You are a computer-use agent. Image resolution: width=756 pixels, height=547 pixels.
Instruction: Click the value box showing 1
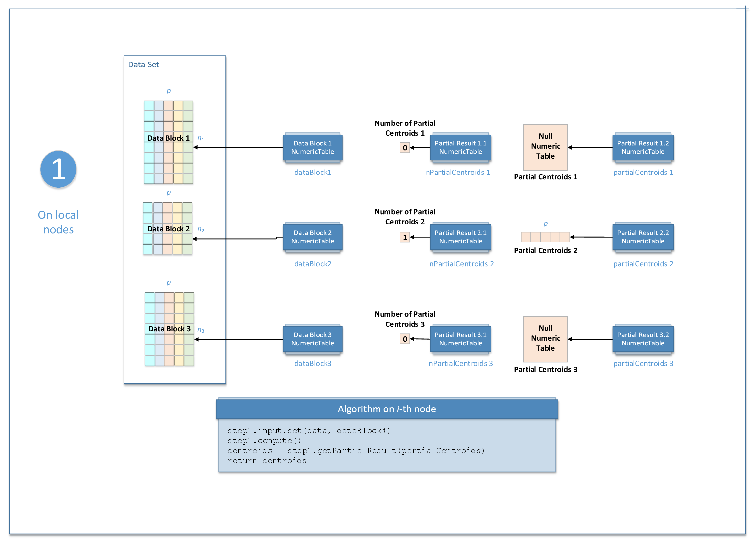pos(405,237)
